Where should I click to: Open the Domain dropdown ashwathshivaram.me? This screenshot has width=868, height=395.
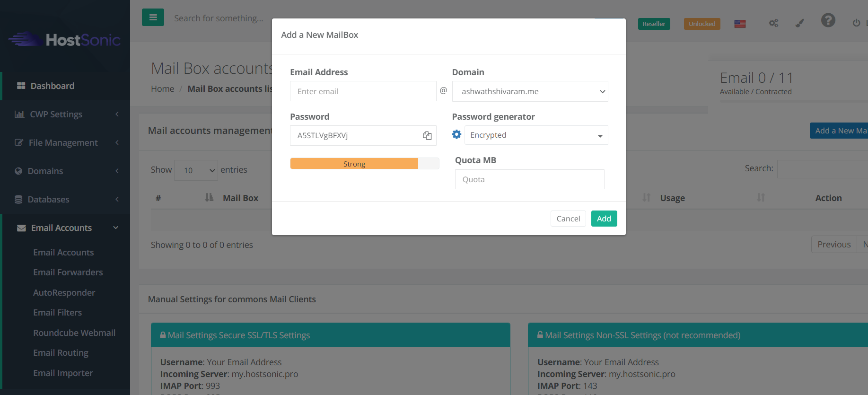530,91
